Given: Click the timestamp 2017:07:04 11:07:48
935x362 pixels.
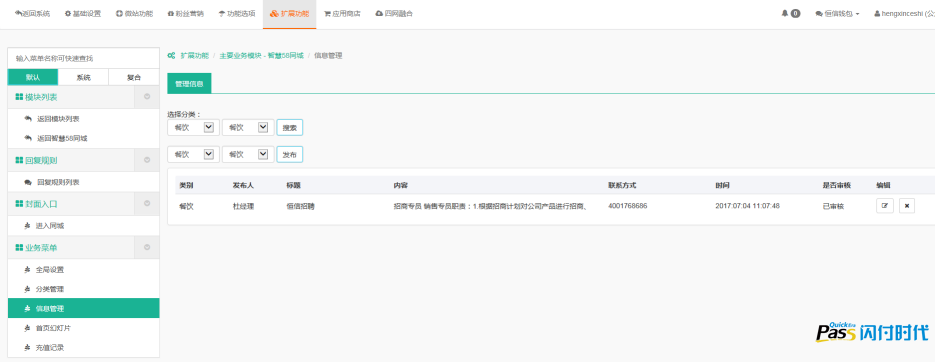Looking at the screenshot, I should pos(748,206).
